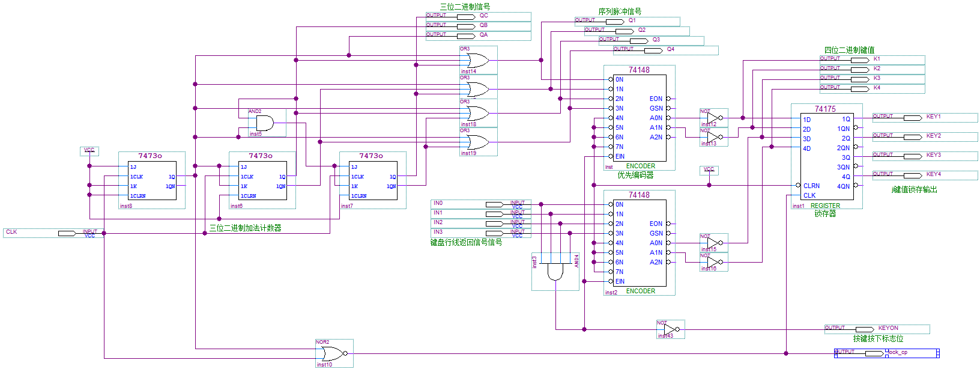Click the KEY1 output pin

[913, 118]
